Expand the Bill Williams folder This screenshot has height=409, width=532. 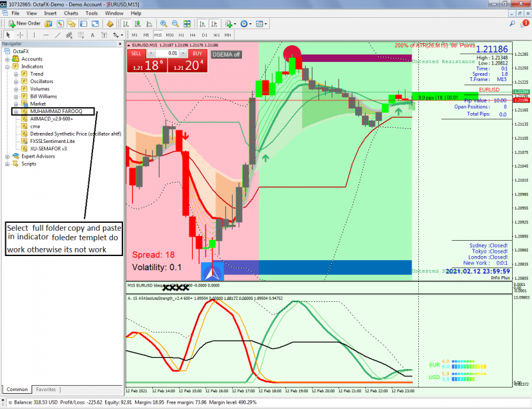pyautogui.click(x=16, y=96)
